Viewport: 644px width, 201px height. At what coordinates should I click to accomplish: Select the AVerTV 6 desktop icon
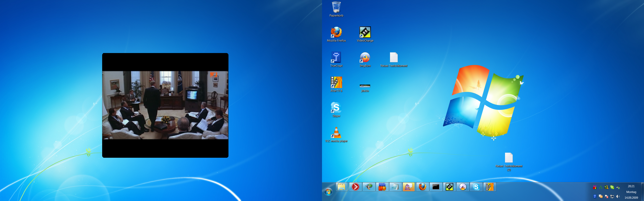click(336, 83)
